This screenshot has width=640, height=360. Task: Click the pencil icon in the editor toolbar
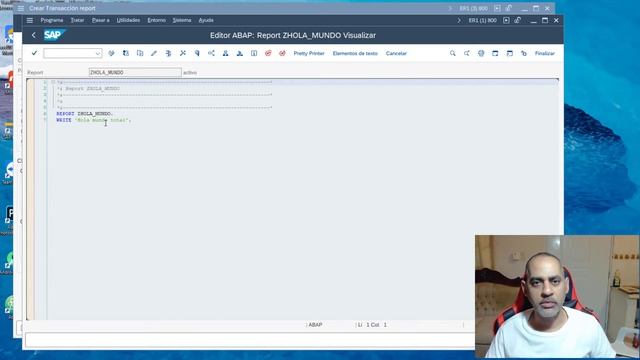[154, 53]
